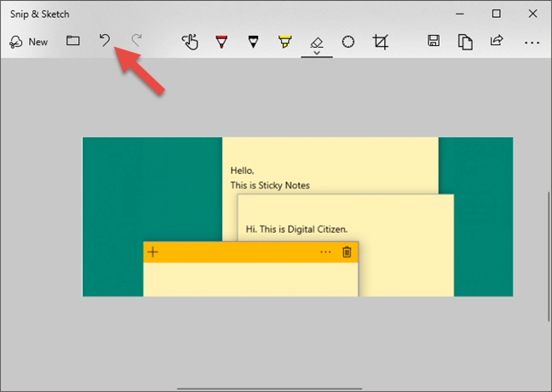Click the Redo arrow

click(x=136, y=41)
